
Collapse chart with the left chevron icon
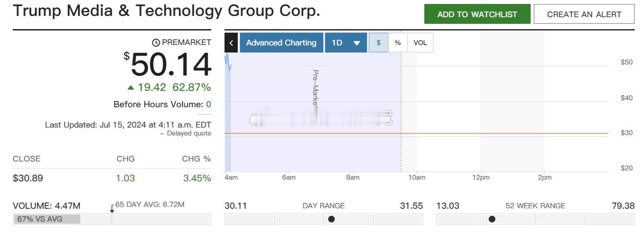pos(231,43)
